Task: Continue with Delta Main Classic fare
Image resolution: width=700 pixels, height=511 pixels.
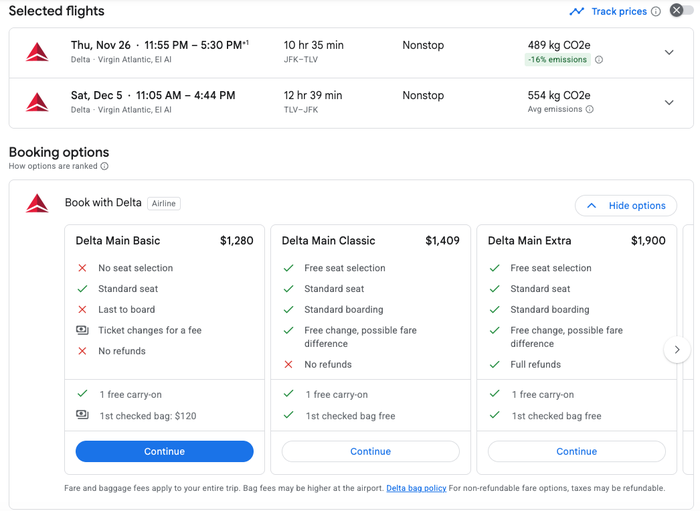Action: tap(370, 451)
